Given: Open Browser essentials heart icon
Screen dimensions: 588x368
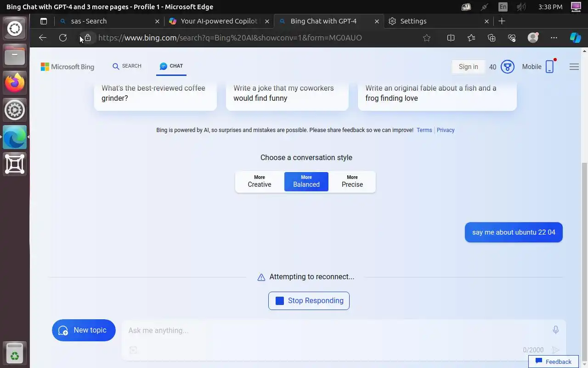Looking at the screenshot, I should [x=512, y=38].
